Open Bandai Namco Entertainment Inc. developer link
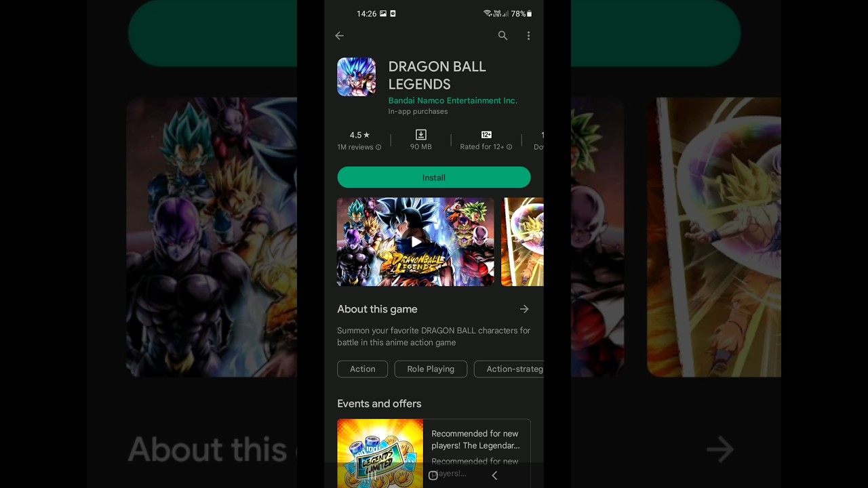This screenshot has height=488, width=868. [452, 100]
